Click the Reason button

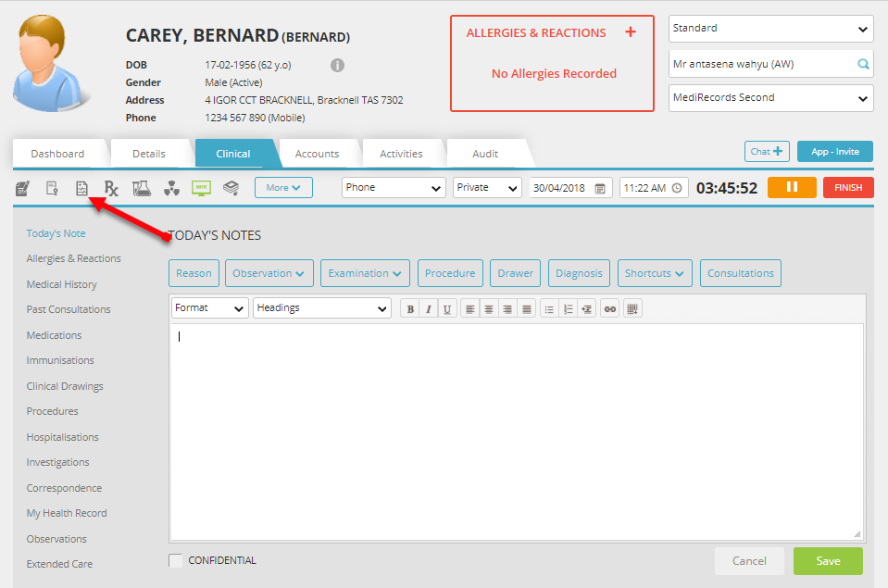[194, 273]
